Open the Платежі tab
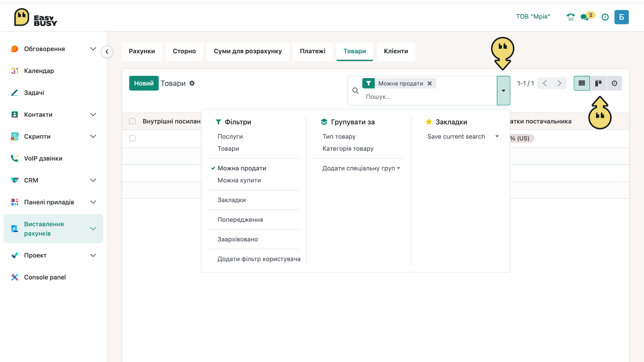 pos(313,51)
